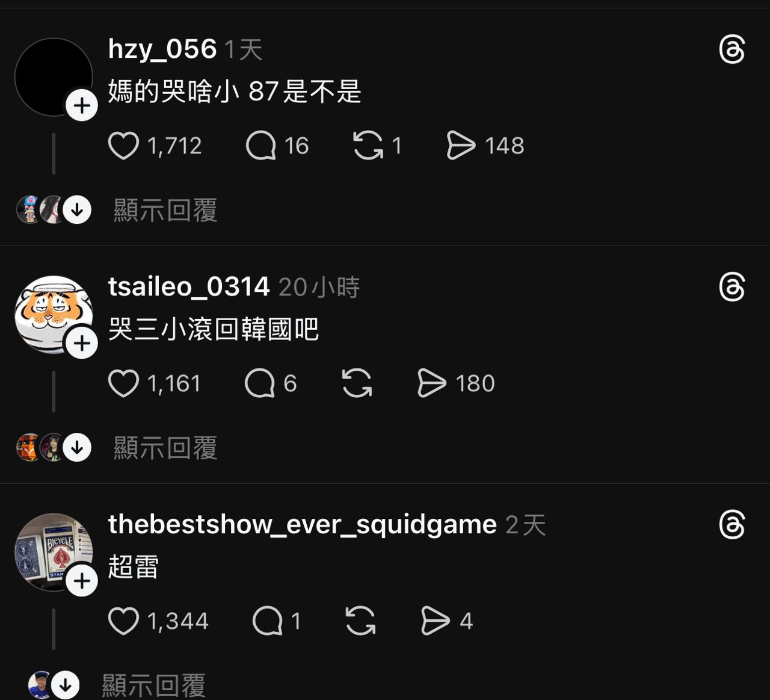
Task: Repost tsaileo_0314's comment
Action: [357, 383]
